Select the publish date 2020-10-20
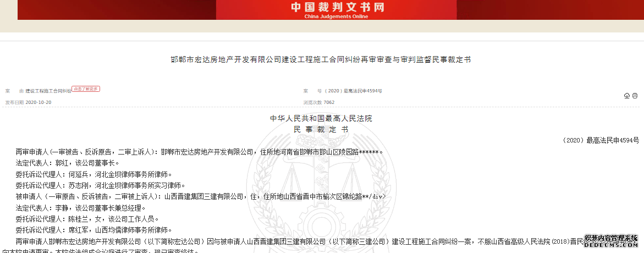Image resolution: width=644 pixels, height=253 pixels. 38,102
